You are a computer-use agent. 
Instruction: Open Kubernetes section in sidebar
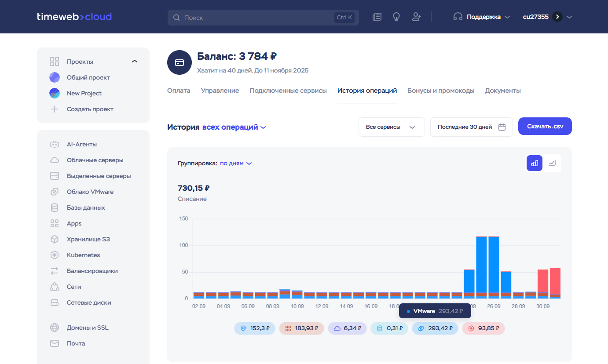83,255
